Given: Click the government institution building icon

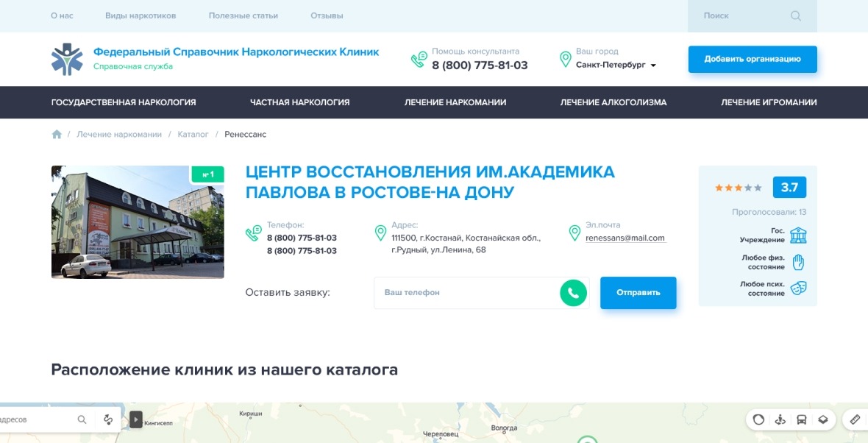Looking at the screenshot, I should (x=798, y=235).
